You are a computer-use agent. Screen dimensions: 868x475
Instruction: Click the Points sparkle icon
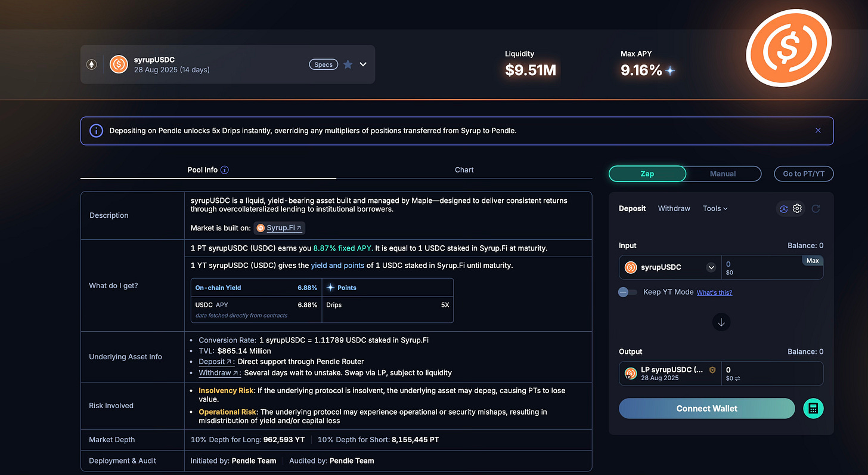click(x=330, y=288)
